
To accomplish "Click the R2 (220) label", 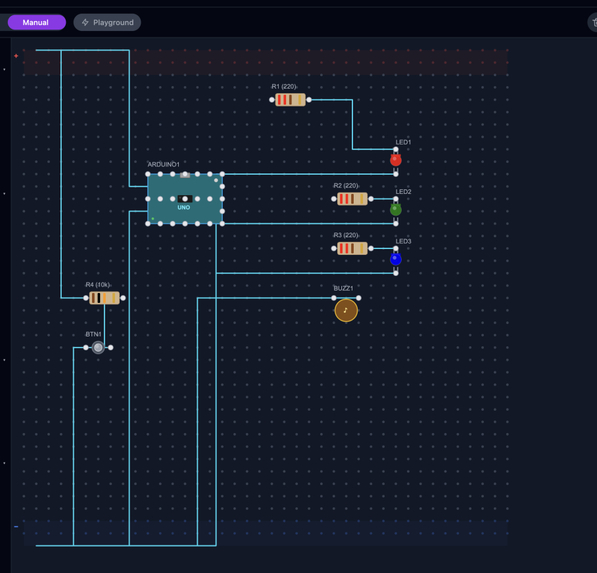I will coord(346,185).
